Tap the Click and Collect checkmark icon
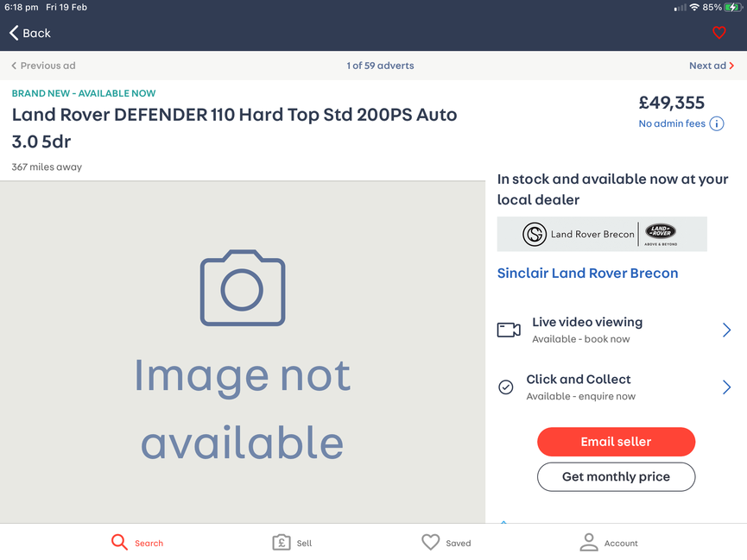This screenshot has width=747, height=560. coord(505,387)
